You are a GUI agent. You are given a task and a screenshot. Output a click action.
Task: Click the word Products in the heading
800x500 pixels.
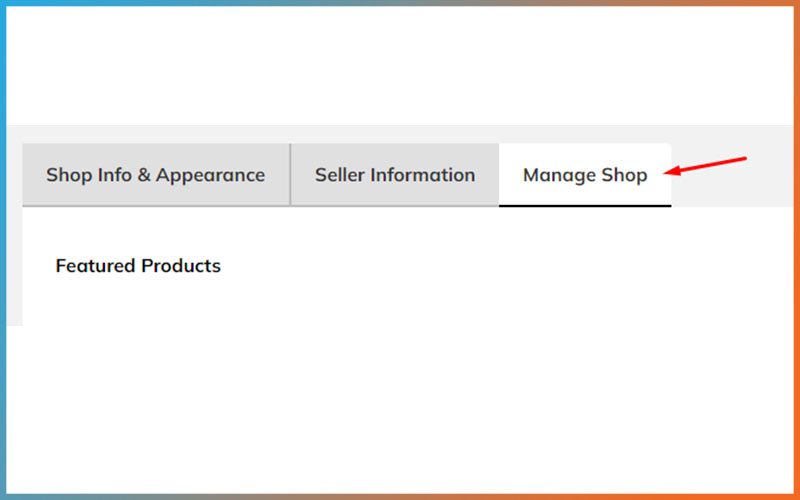[x=181, y=266]
